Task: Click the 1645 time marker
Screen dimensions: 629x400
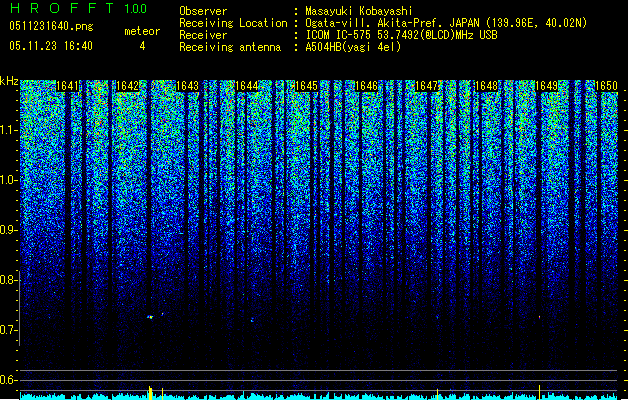Action: coord(306,86)
